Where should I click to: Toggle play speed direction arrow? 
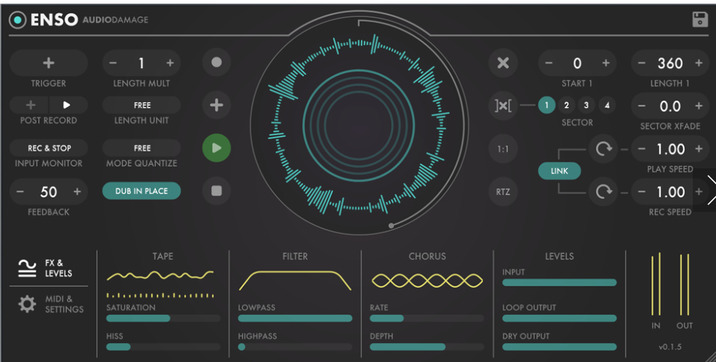tap(603, 149)
